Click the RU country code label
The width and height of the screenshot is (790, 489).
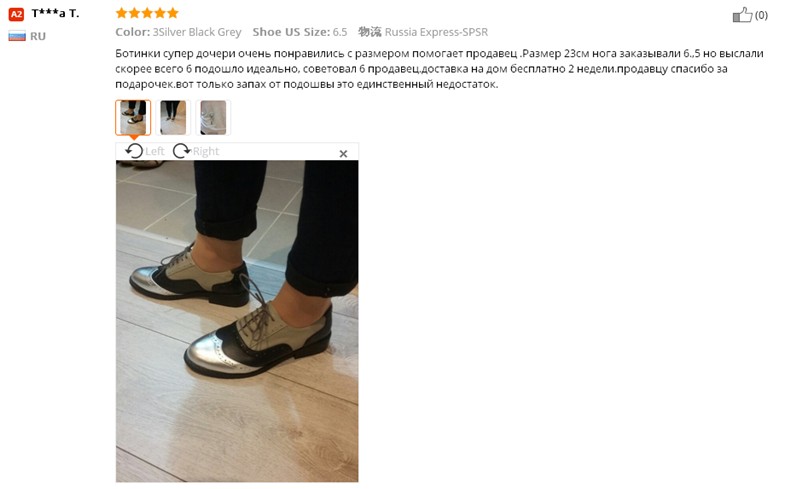coord(38,36)
